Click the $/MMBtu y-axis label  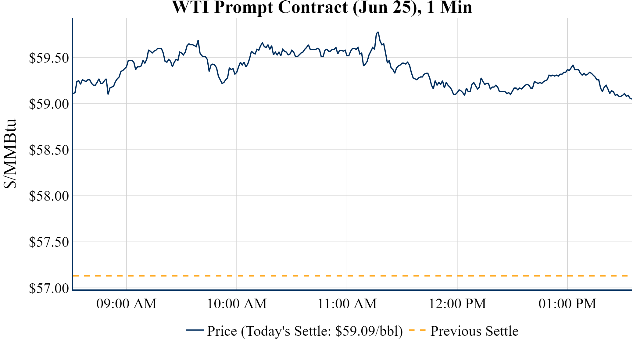click(x=10, y=154)
